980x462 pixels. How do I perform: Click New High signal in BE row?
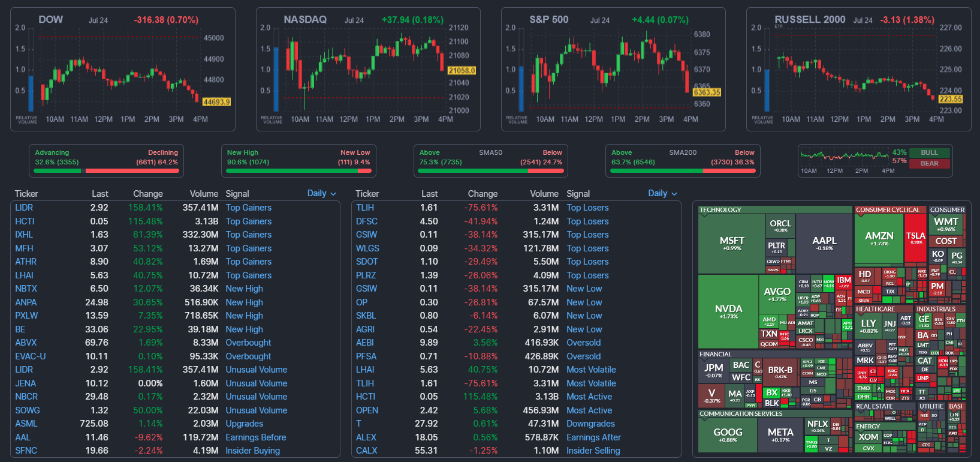pyautogui.click(x=244, y=329)
